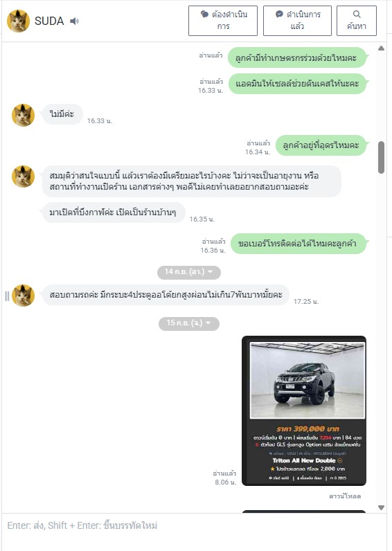Click the ดาวน์โหลด link under the image

(345, 496)
